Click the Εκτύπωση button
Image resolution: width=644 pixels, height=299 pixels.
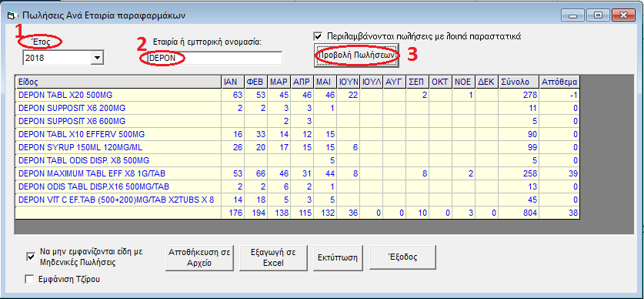[x=338, y=258]
